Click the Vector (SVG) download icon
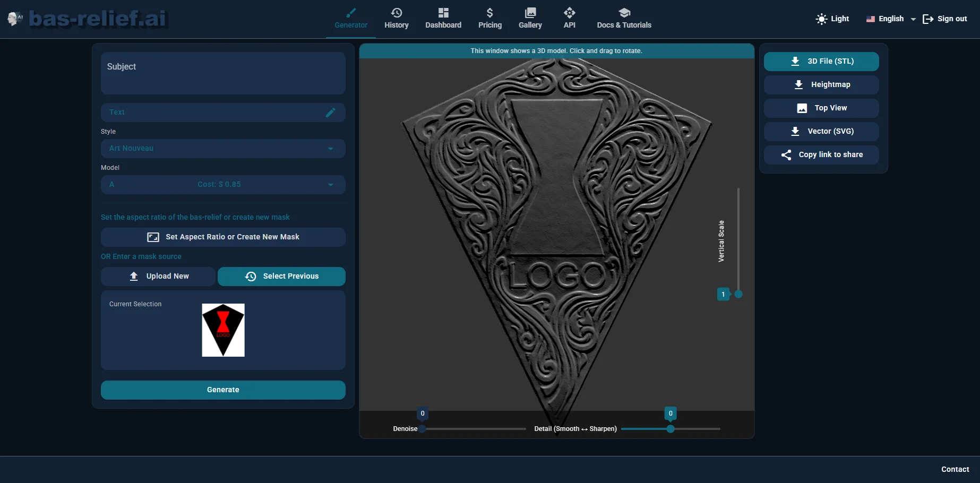The width and height of the screenshot is (980, 483). 795,132
